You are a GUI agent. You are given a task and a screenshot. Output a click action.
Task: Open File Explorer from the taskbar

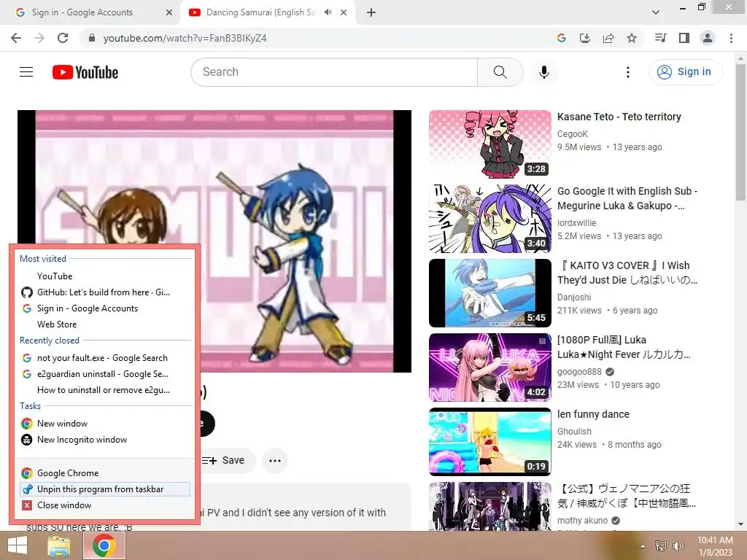click(59, 545)
